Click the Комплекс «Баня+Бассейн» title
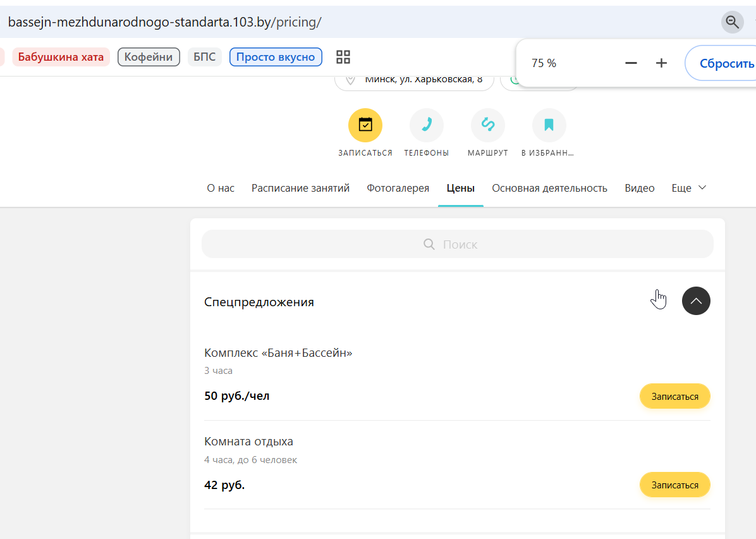This screenshot has height=539, width=756. 278,353
